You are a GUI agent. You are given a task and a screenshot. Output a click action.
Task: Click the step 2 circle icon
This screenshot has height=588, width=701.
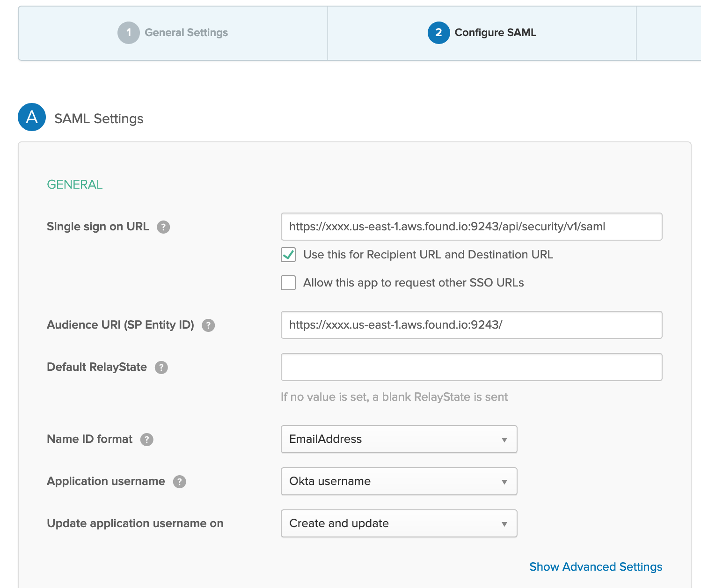[x=438, y=33]
